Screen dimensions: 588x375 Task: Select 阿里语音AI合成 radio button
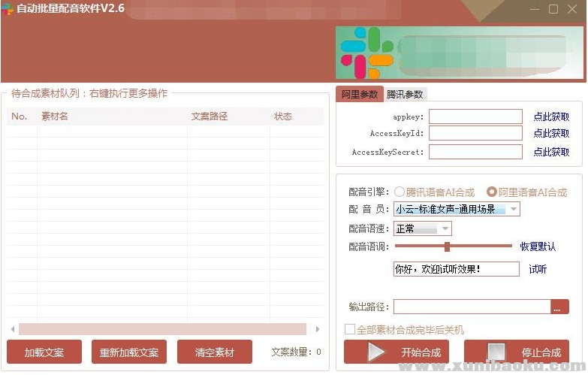(493, 192)
